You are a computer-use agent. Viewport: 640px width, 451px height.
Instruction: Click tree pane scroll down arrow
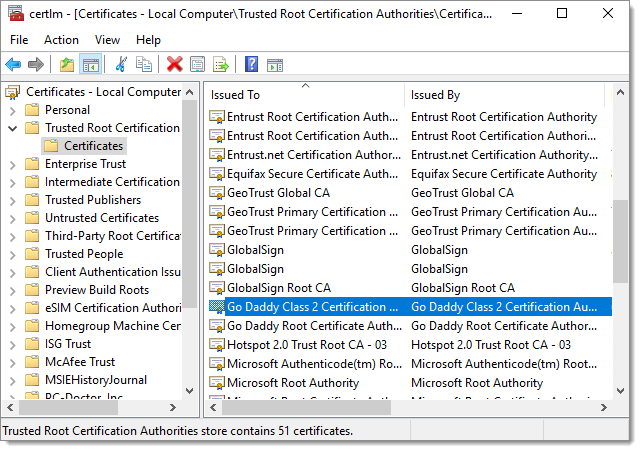(189, 391)
